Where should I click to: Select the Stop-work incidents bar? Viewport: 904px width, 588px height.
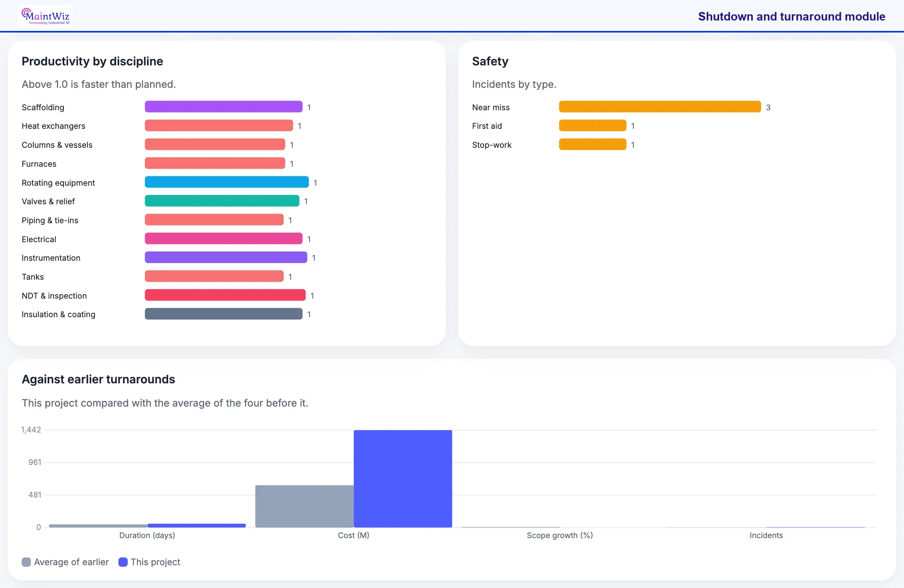tap(592, 144)
